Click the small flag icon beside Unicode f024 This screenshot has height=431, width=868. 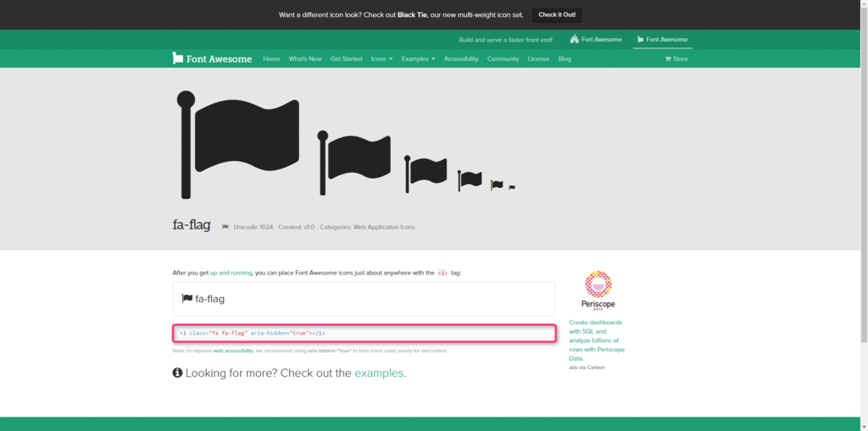(x=225, y=227)
